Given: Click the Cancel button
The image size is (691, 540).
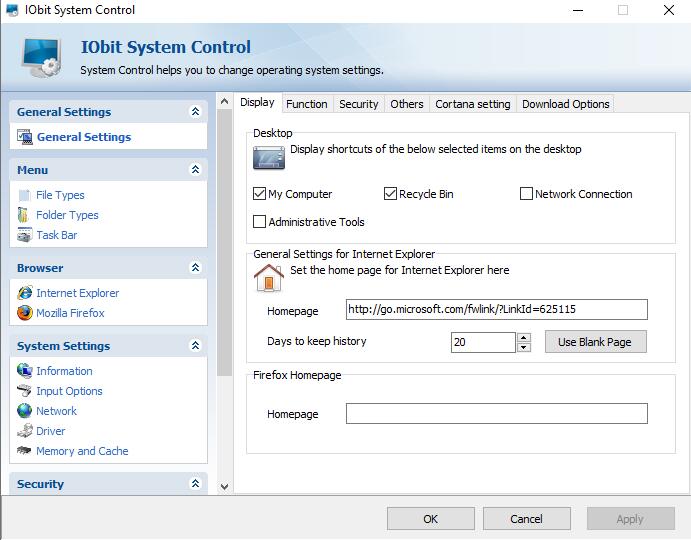Looking at the screenshot, I should click(527, 519).
